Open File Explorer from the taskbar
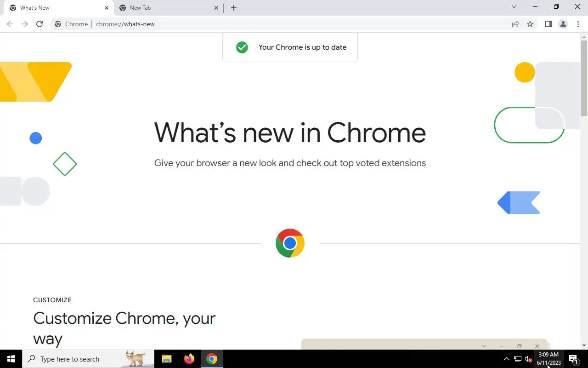This screenshot has height=368, width=588. (166, 359)
